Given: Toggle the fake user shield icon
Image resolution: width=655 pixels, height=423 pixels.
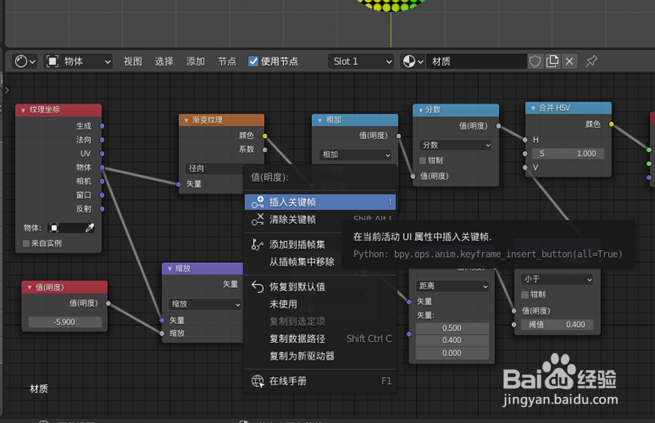Looking at the screenshot, I should pos(535,61).
